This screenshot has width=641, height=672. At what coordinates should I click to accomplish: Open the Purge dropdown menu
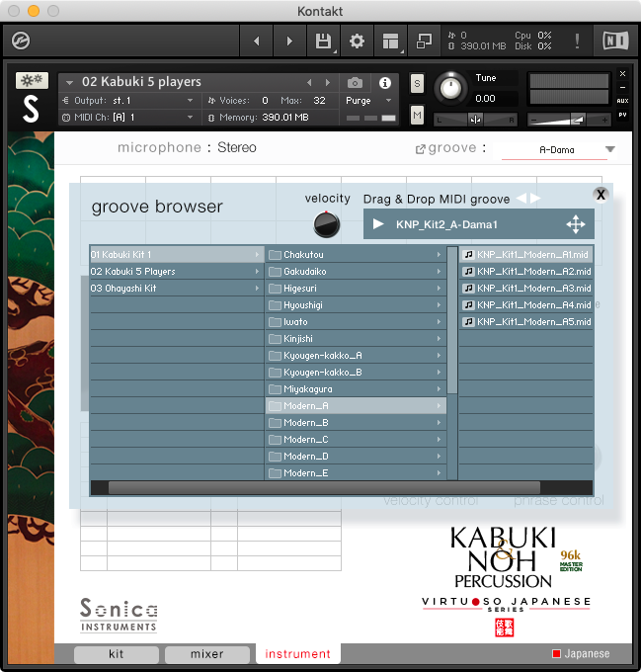[368, 101]
